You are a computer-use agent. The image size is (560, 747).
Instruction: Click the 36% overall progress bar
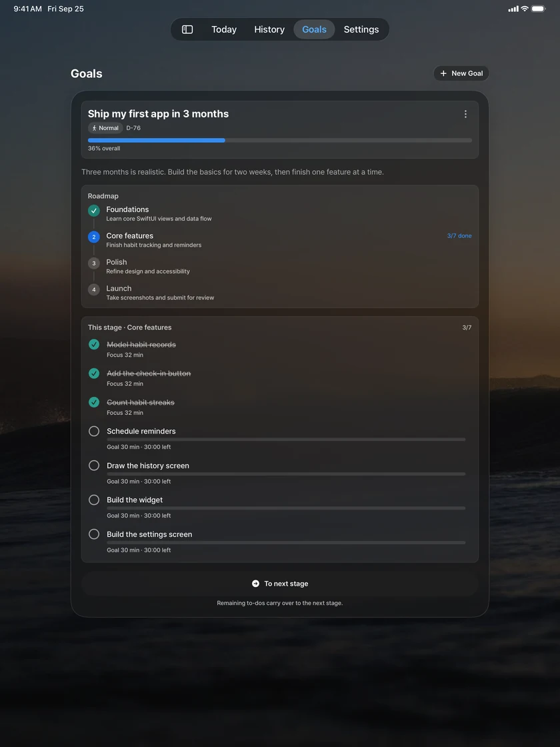click(x=280, y=140)
